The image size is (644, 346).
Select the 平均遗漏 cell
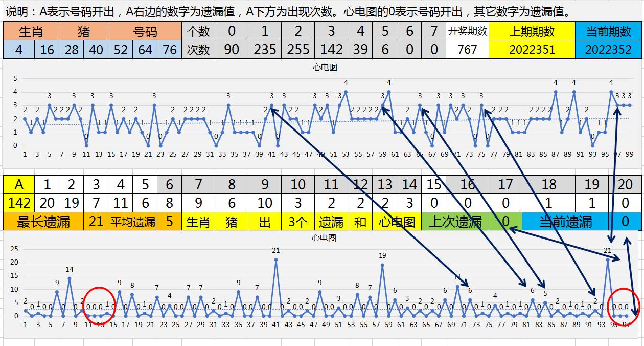(133, 222)
